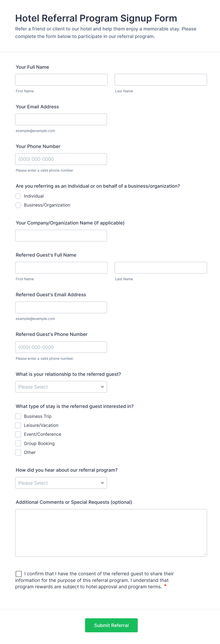Click Referred Guest's Phone Number field

[61, 347]
